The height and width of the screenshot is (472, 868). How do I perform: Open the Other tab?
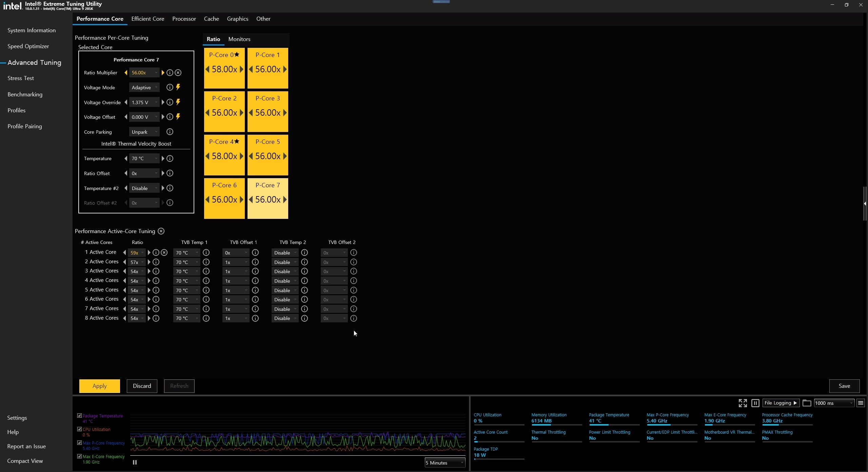(263, 19)
